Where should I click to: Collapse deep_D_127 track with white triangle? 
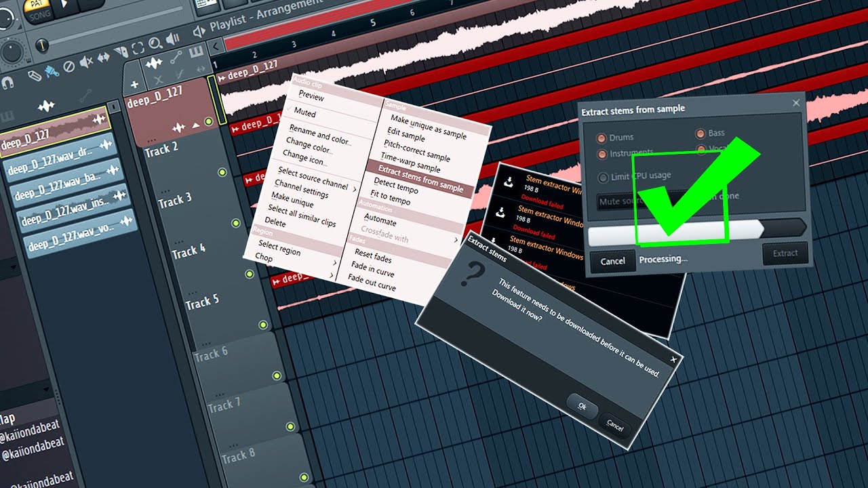pyautogui.click(x=196, y=125)
